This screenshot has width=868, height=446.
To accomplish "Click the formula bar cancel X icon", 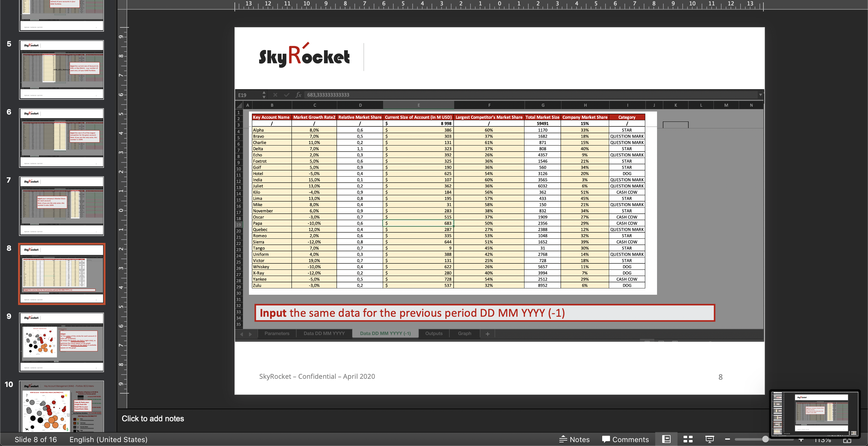I will [275, 95].
